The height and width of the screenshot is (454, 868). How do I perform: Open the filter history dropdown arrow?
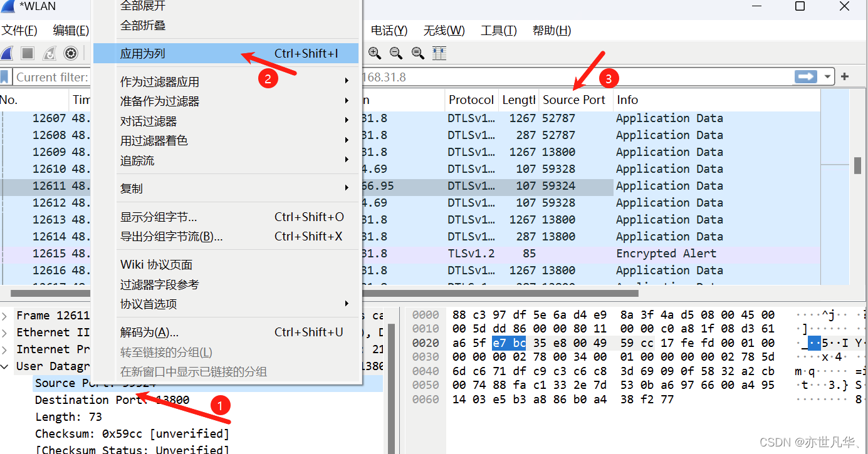tap(827, 77)
